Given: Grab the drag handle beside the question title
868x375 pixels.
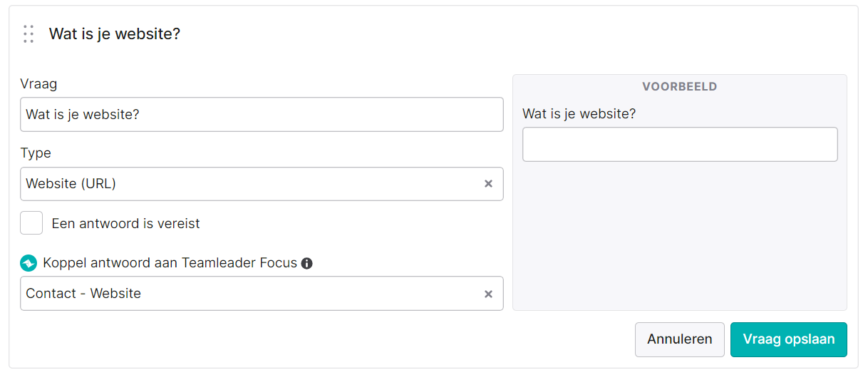Looking at the screenshot, I should point(29,34).
